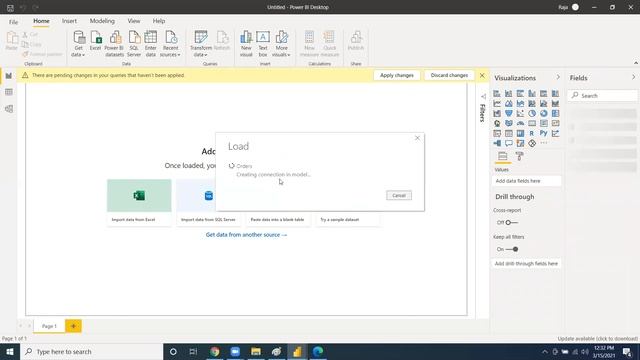Insert a Text box
The image size is (640, 360).
tap(263, 44)
